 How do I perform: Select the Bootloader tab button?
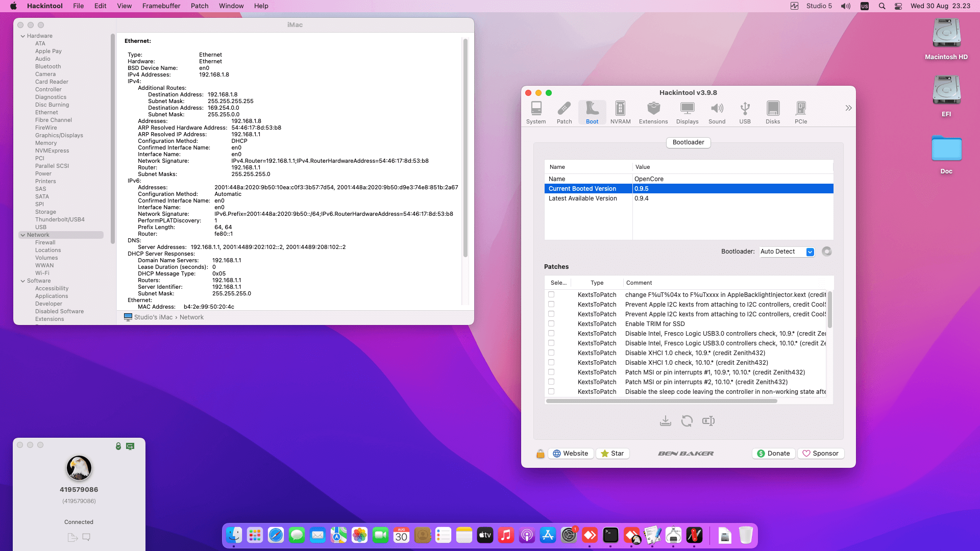[x=688, y=142]
